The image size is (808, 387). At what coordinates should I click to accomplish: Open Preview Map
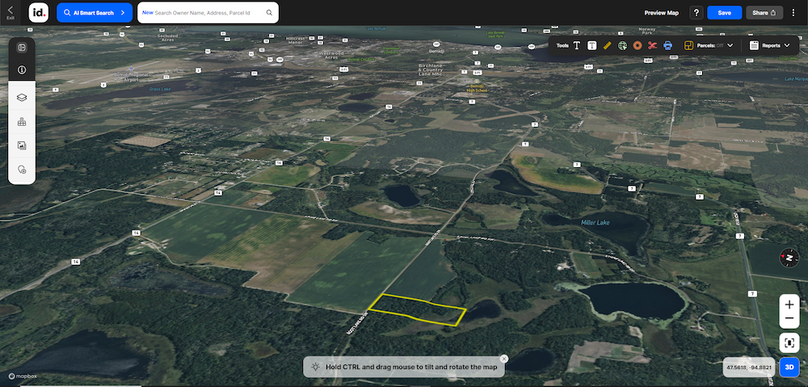pos(661,13)
